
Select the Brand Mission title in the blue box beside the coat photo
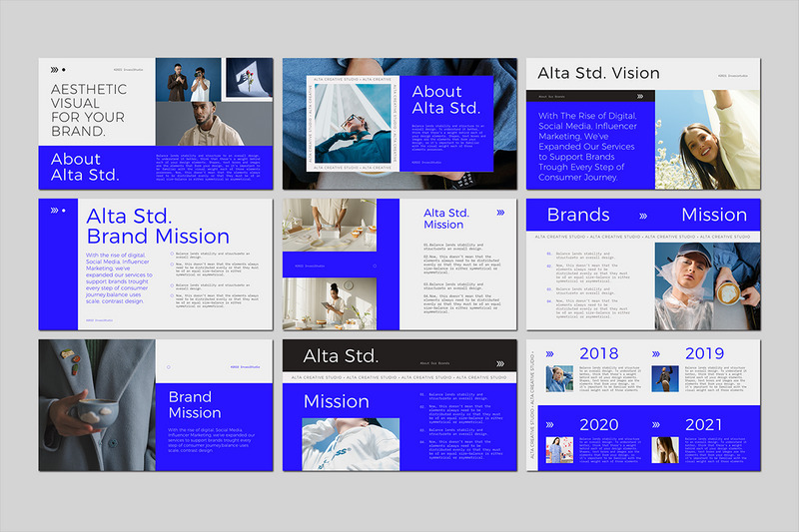coord(195,404)
